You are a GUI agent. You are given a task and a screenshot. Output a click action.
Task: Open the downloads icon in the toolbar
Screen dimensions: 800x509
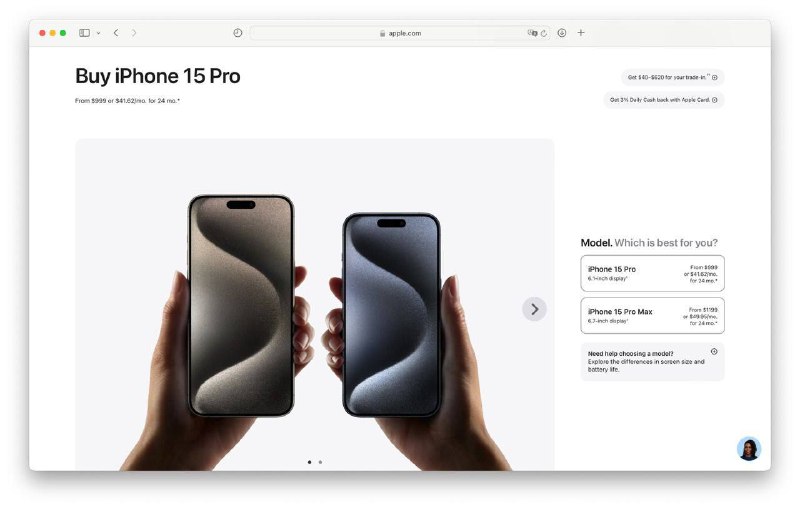[x=562, y=33]
